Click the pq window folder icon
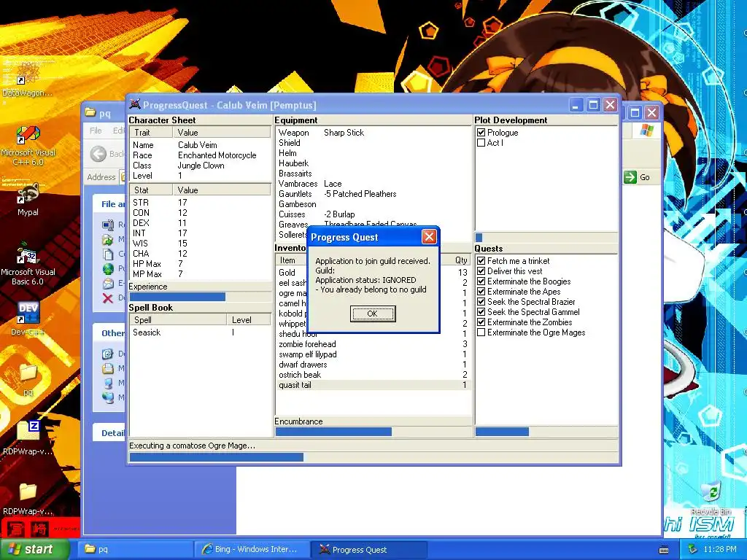This screenshot has height=560, width=747. pyautogui.click(x=90, y=112)
